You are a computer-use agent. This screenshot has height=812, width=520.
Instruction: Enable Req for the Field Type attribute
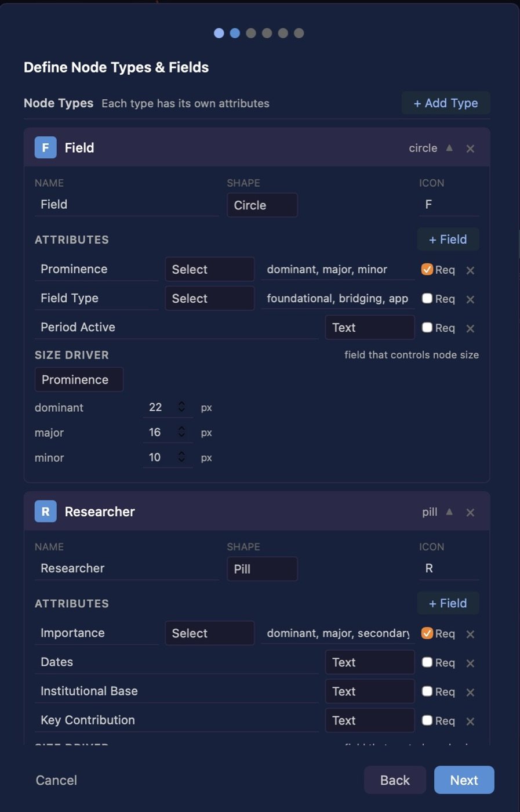click(427, 298)
